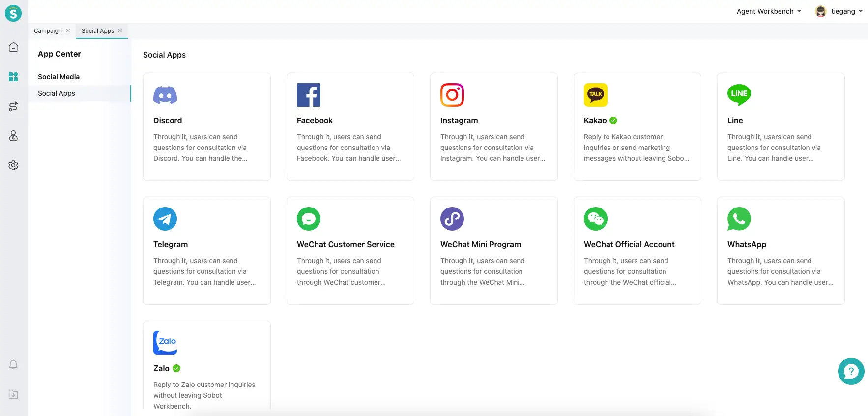The height and width of the screenshot is (416, 868).
Task: Open the settings gear icon in sidebar
Action: [14, 165]
